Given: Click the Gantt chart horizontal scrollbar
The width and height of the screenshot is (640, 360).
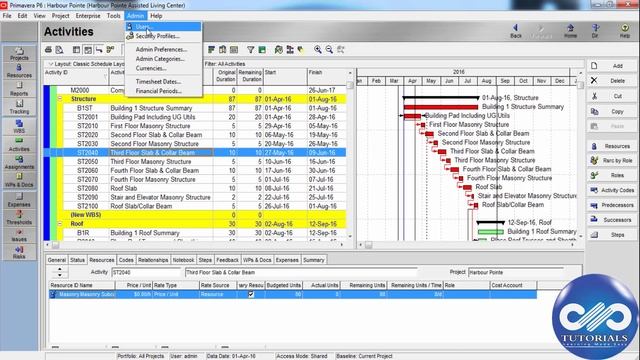Looking at the screenshot, I should pyautogui.click(x=466, y=245).
